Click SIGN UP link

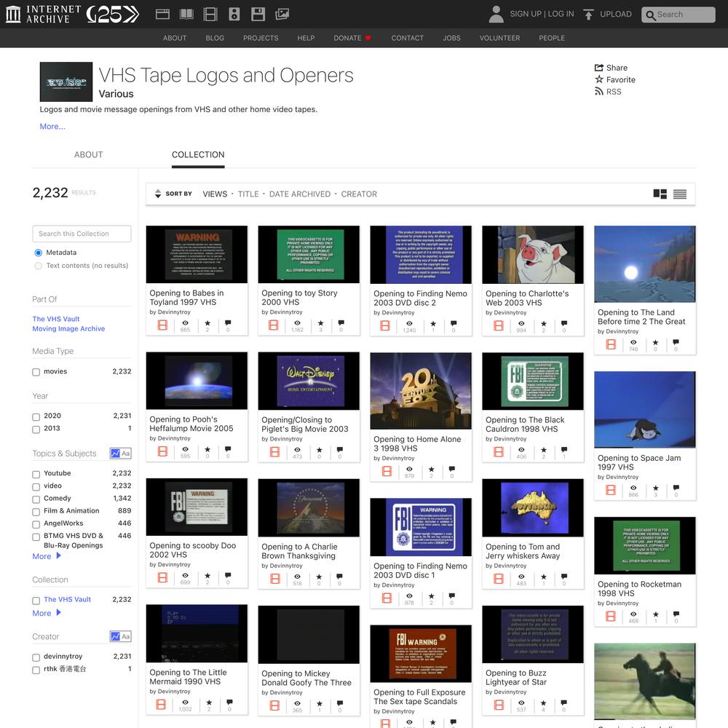[x=526, y=14]
